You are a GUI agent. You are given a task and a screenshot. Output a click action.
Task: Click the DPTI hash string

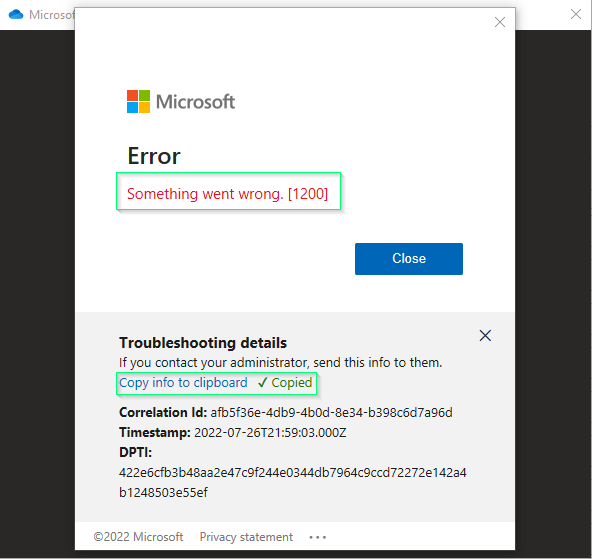coord(293,482)
